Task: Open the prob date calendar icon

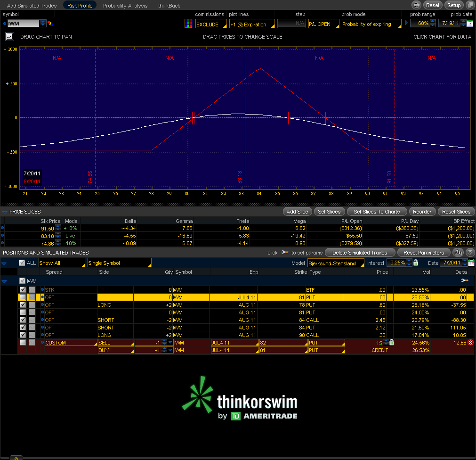Action: (469, 24)
